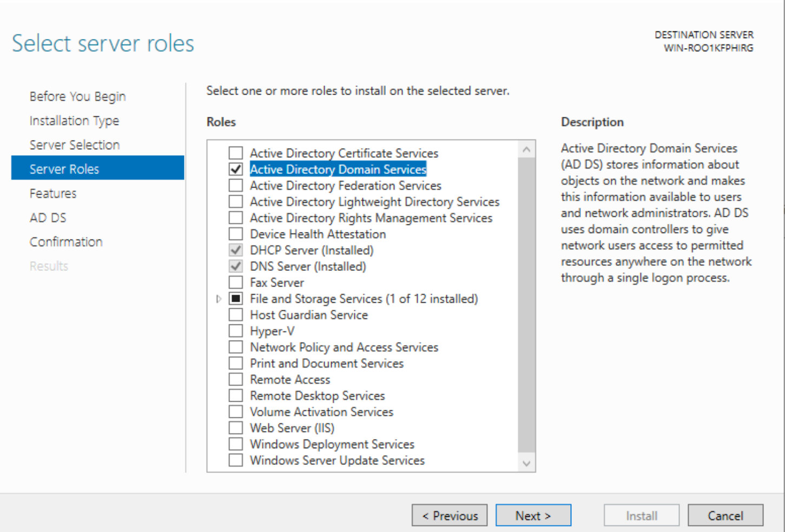785x532 pixels.
Task: Toggle the Fax Server checkbox
Action: coord(236,283)
